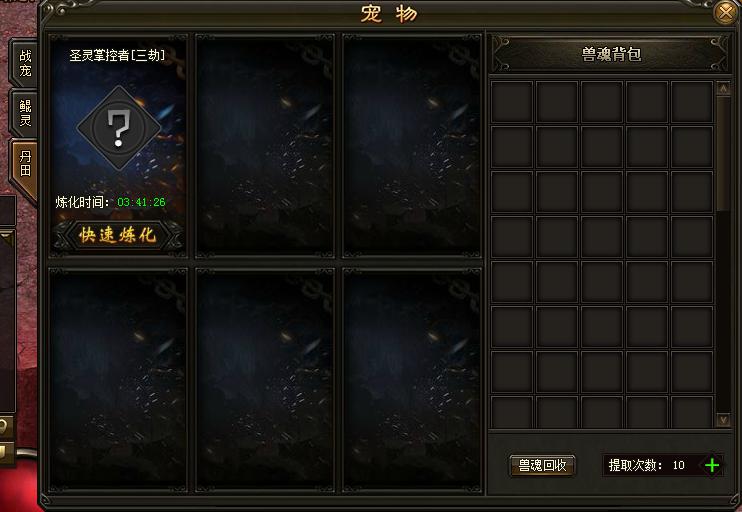Click the inventory scrollbar up arrow
The width and height of the screenshot is (742, 512).
723,88
